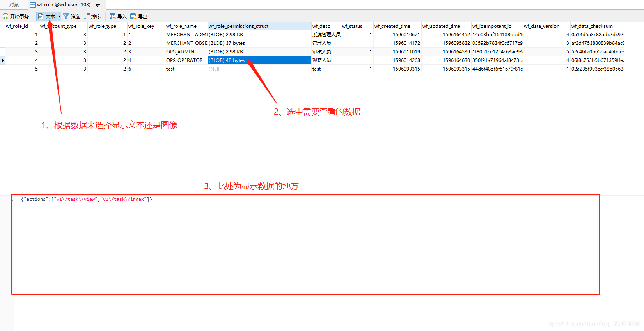Select the highlighted (BLOB) 48 bytes cell
Screen dimensions: 644x331
(259, 60)
